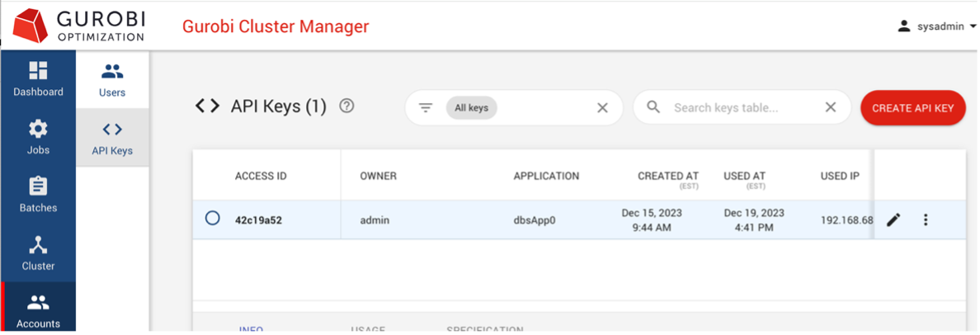Screen dimensions: 980x335
Task: Open the Dashboard section
Action: [x=38, y=79]
